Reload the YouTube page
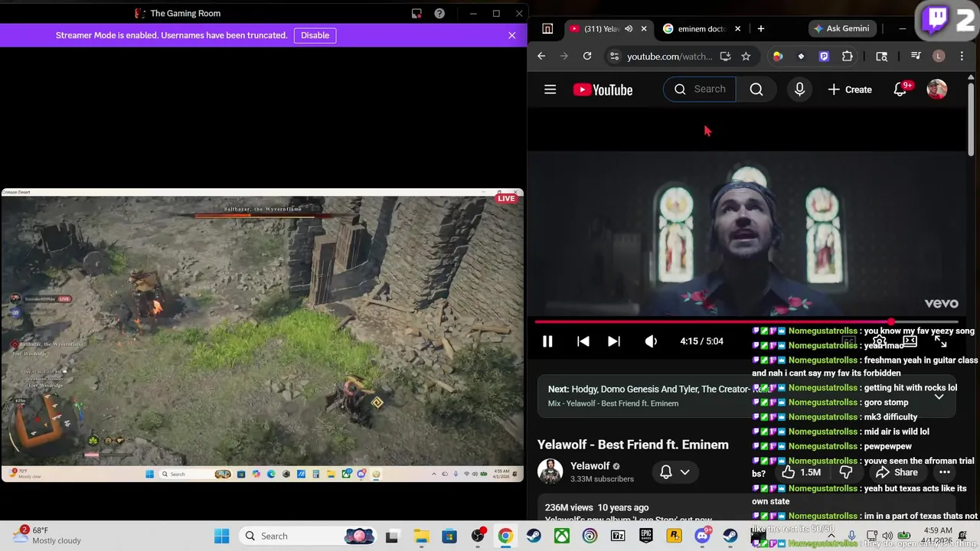The height and width of the screenshot is (551, 980). click(x=587, y=56)
